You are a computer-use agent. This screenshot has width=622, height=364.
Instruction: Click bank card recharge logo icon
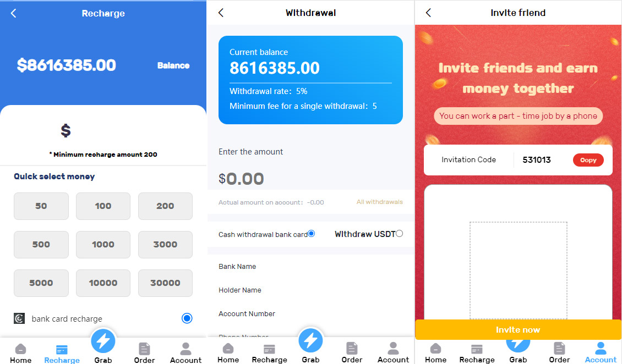tap(19, 318)
